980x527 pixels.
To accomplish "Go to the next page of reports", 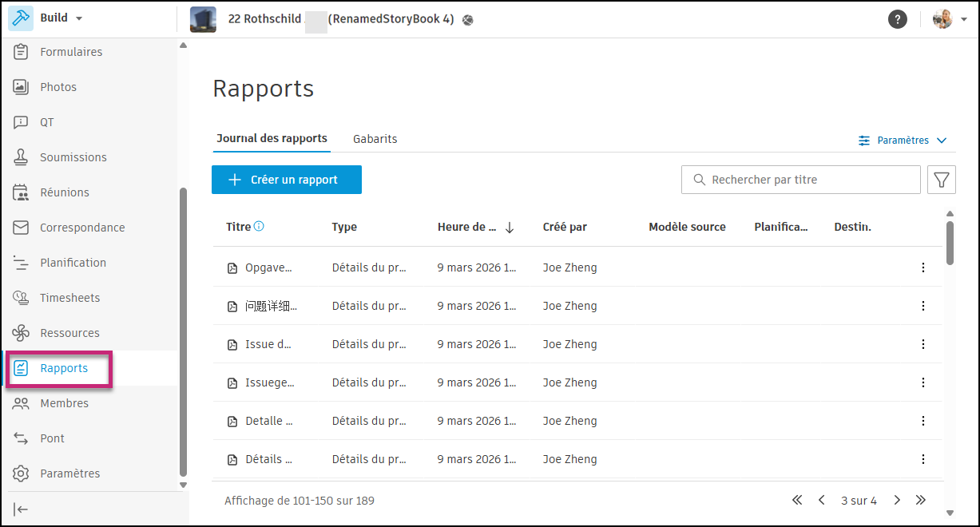I will [x=897, y=500].
